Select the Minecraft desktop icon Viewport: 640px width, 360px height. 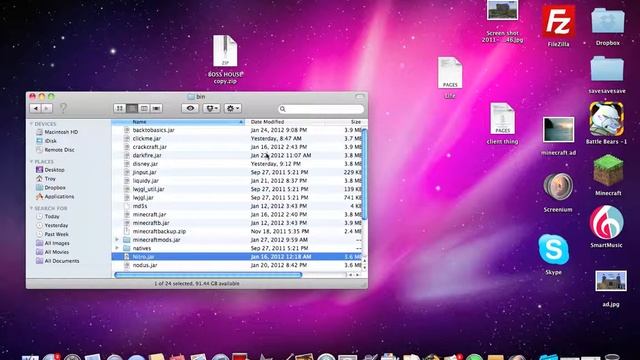click(x=608, y=175)
